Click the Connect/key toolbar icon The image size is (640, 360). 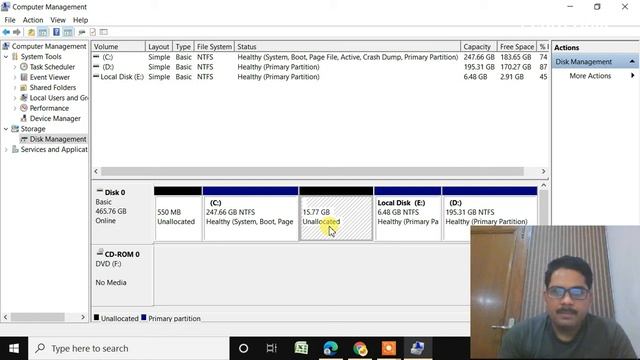[x=82, y=32]
